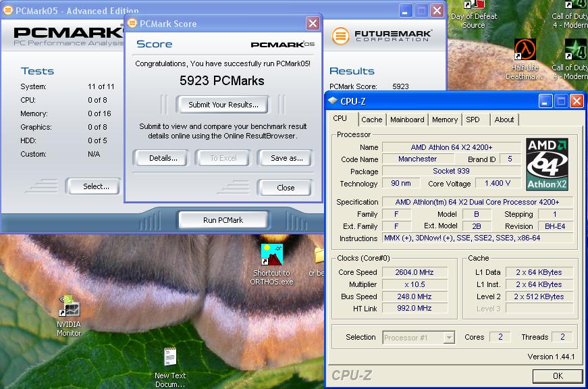Click the Bus Speed value 248.0 MHz
This screenshot has height=389, width=588.
415,296
